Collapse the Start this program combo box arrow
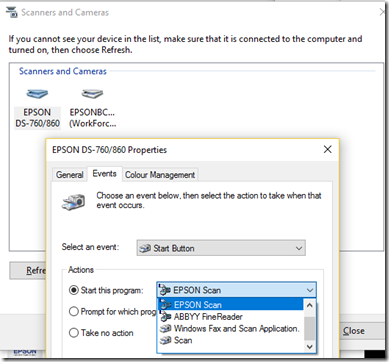Viewport: 389px width, 362px height. pyautogui.click(x=310, y=290)
